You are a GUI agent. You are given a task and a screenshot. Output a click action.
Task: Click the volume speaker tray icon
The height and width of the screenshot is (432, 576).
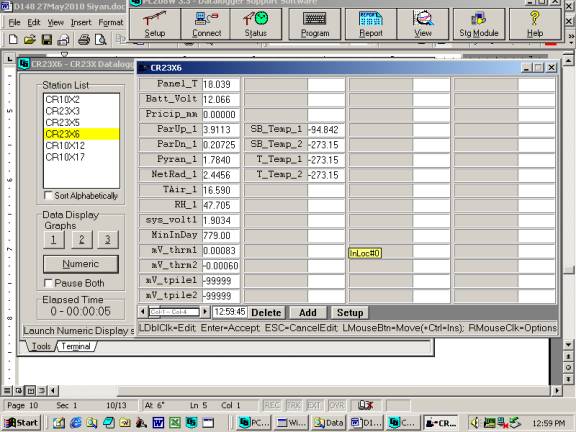click(474, 423)
